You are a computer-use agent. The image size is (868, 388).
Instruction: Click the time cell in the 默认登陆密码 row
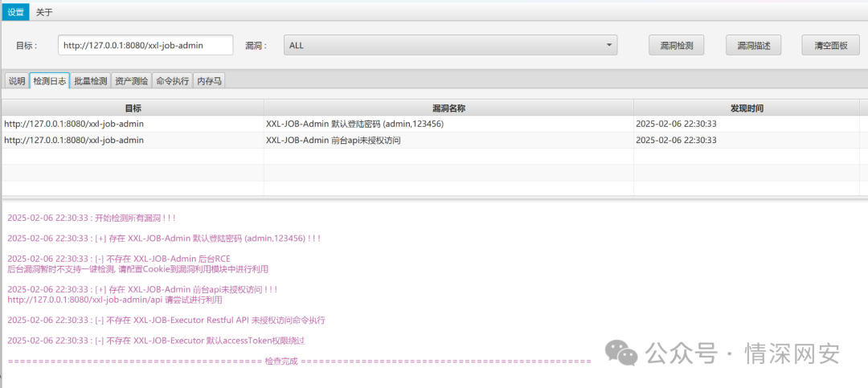(747, 124)
